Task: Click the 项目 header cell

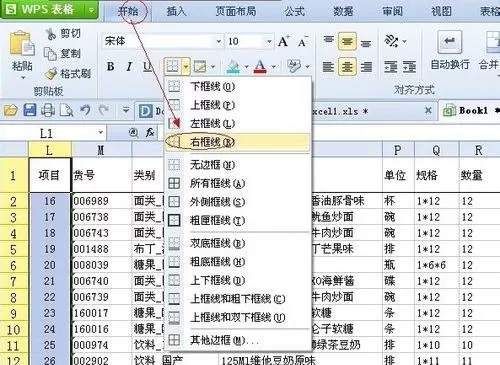Action: 50,175
